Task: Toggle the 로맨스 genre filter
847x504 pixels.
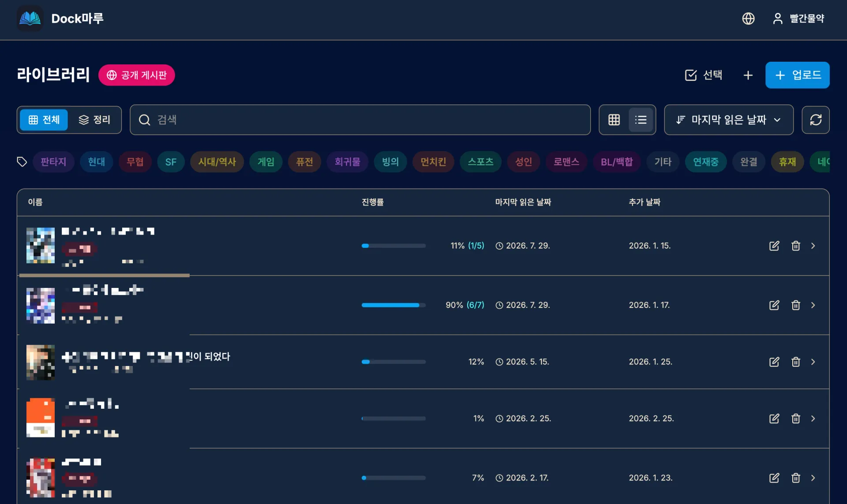Action: (x=566, y=162)
